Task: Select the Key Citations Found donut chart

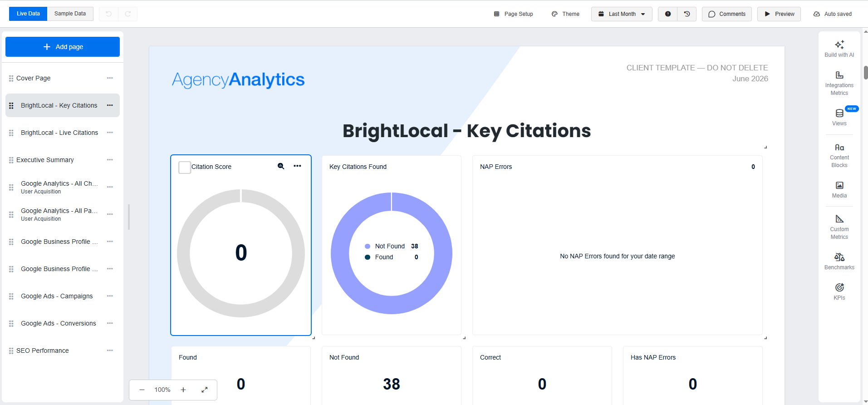Action: point(392,253)
